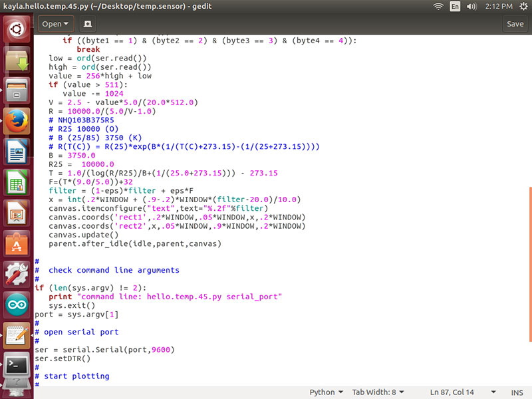Click the 'if ((byte1 == 1)' condition line
Viewport: 532px width, 399px height.
[209, 41]
